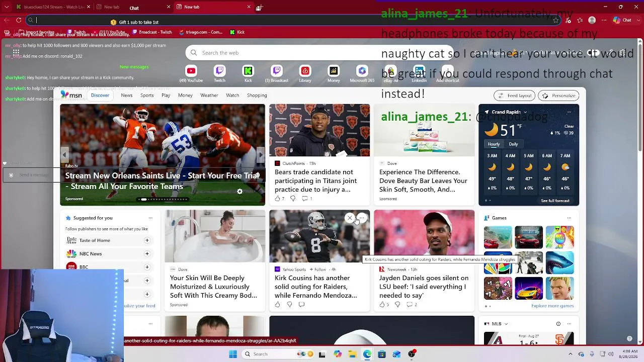Open carousel settings gear icon

click(239, 191)
